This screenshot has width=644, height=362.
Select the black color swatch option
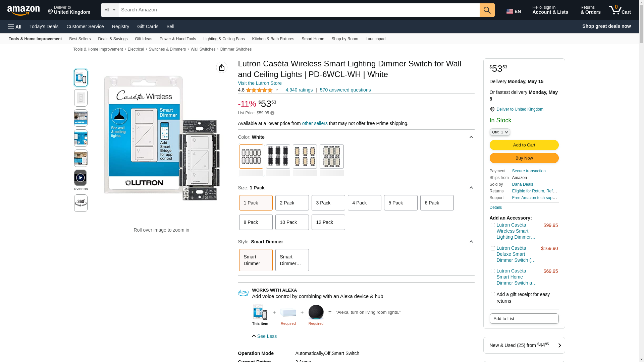coord(278,157)
